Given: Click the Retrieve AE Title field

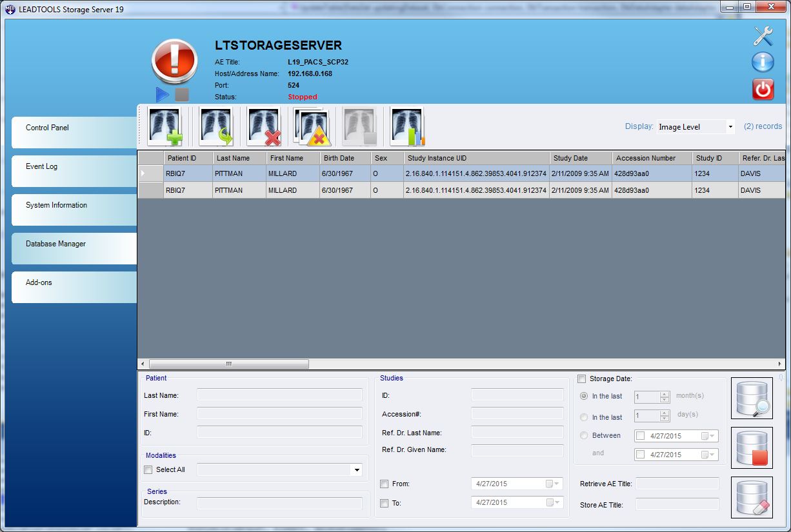Looking at the screenshot, I should pyautogui.click(x=677, y=484).
